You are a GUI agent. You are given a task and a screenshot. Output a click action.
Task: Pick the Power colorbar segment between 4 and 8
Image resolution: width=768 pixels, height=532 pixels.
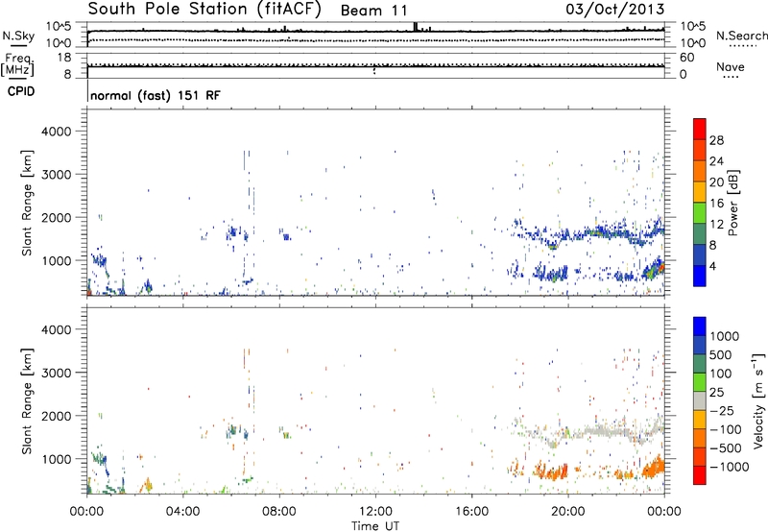pos(700,254)
